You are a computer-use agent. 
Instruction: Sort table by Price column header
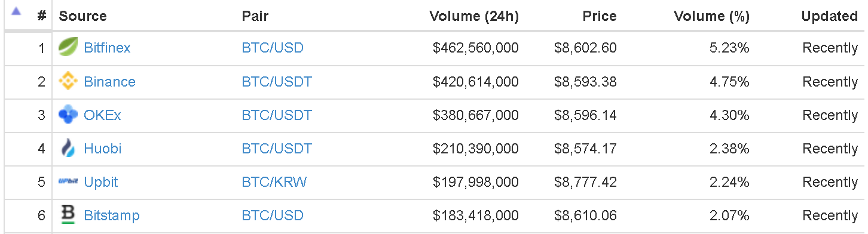point(600,16)
